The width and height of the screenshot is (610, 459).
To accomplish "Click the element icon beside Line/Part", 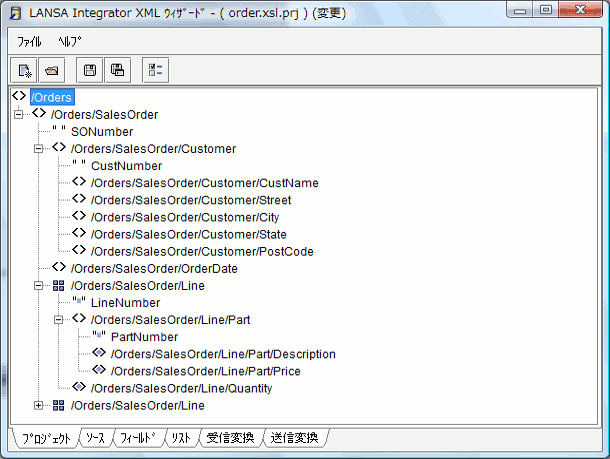I will click(79, 319).
